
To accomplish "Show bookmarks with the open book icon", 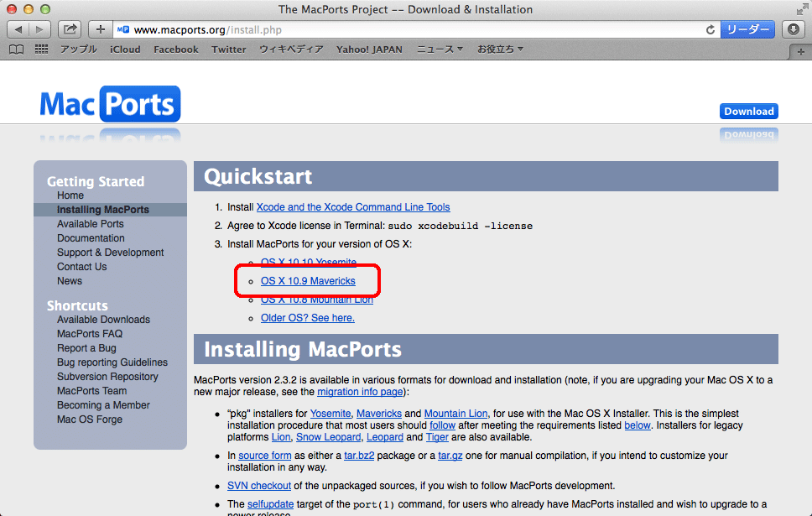I will (17, 50).
